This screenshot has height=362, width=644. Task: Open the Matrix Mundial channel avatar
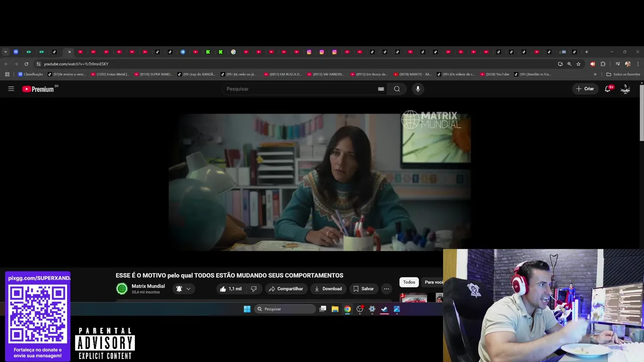click(x=122, y=289)
